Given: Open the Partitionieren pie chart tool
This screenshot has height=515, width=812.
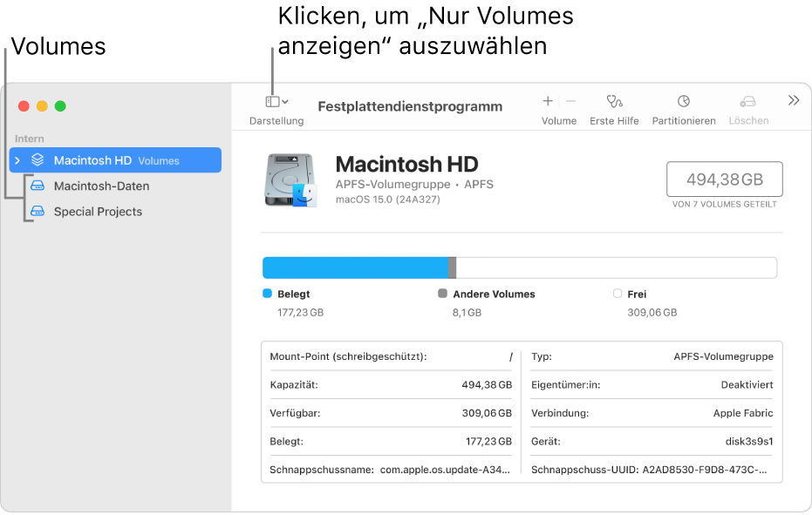Looking at the screenshot, I should click(x=684, y=101).
